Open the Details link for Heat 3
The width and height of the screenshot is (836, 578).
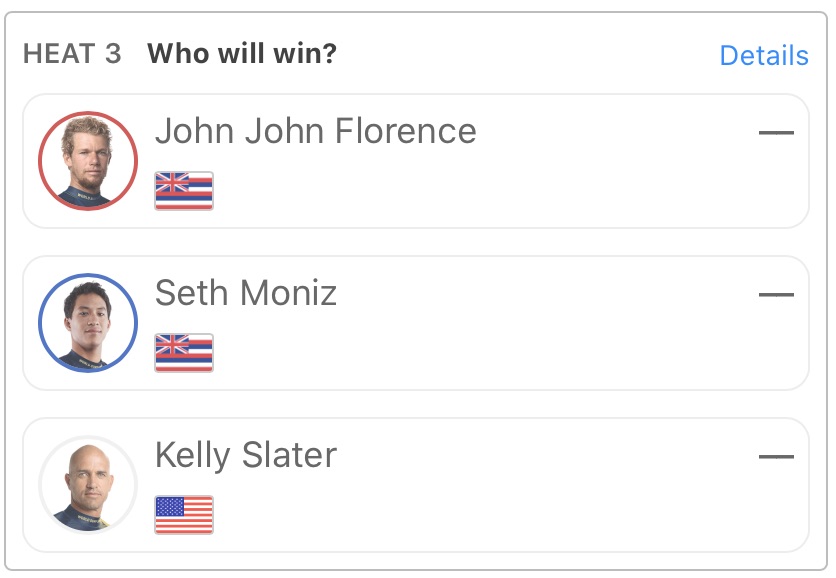(763, 55)
